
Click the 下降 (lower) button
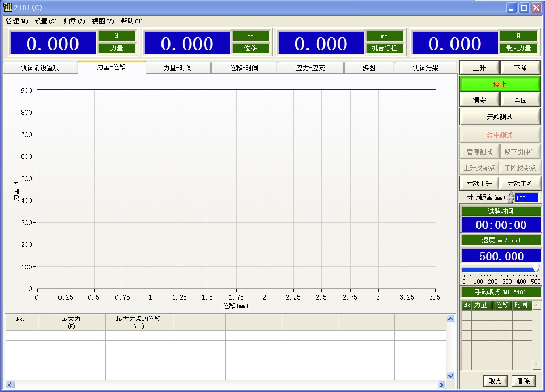point(520,68)
